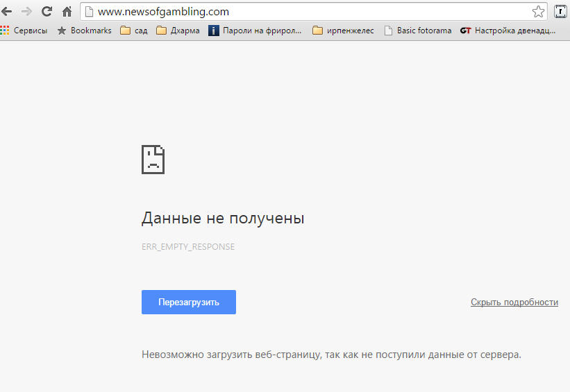This screenshot has height=392, width=570.
Task: Click the Скрыть подробности link
Action: coord(514,302)
